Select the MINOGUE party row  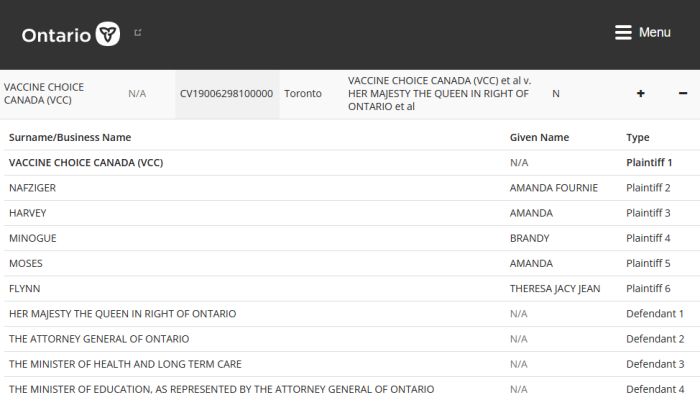pyautogui.click(x=352, y=238)
